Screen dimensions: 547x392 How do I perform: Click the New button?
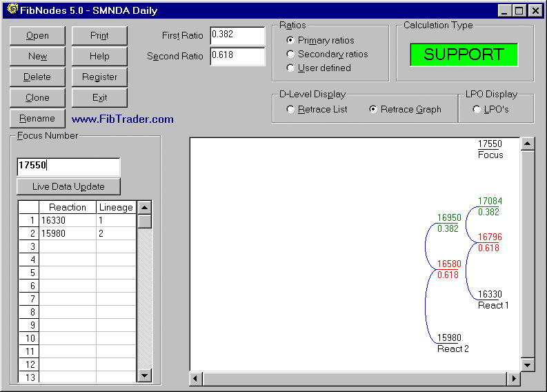tap(37, 56)
